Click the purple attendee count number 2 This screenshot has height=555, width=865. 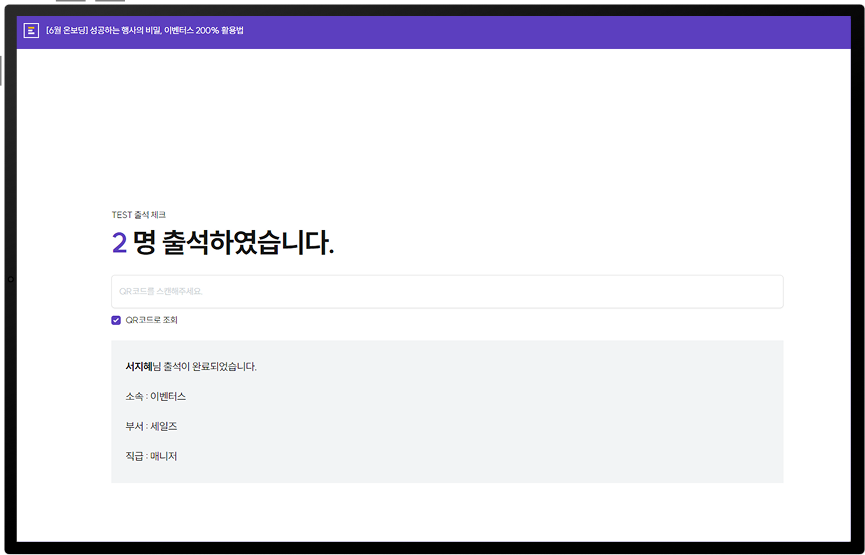click(x=119, y=243)
